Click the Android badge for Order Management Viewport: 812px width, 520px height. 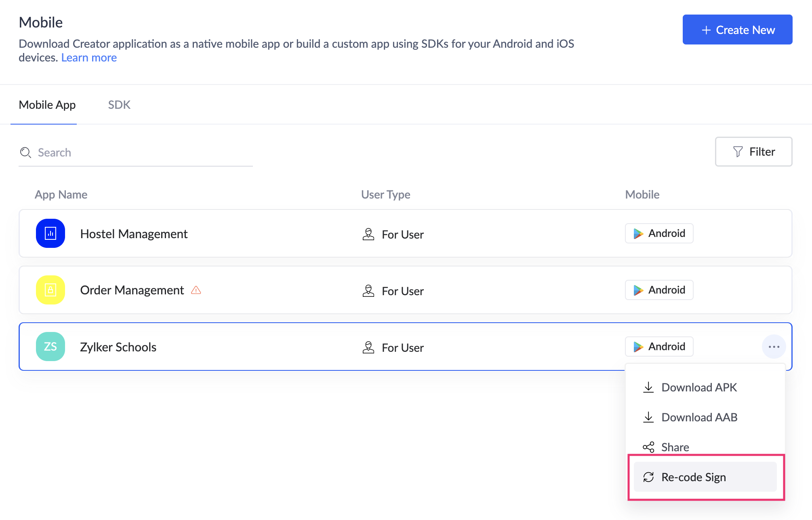point(659,290)
